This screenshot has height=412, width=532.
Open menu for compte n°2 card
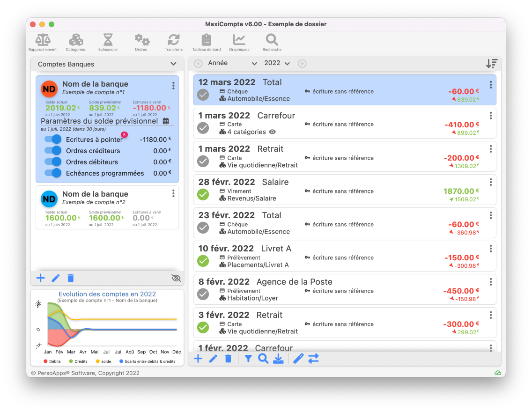coord(173,193)
